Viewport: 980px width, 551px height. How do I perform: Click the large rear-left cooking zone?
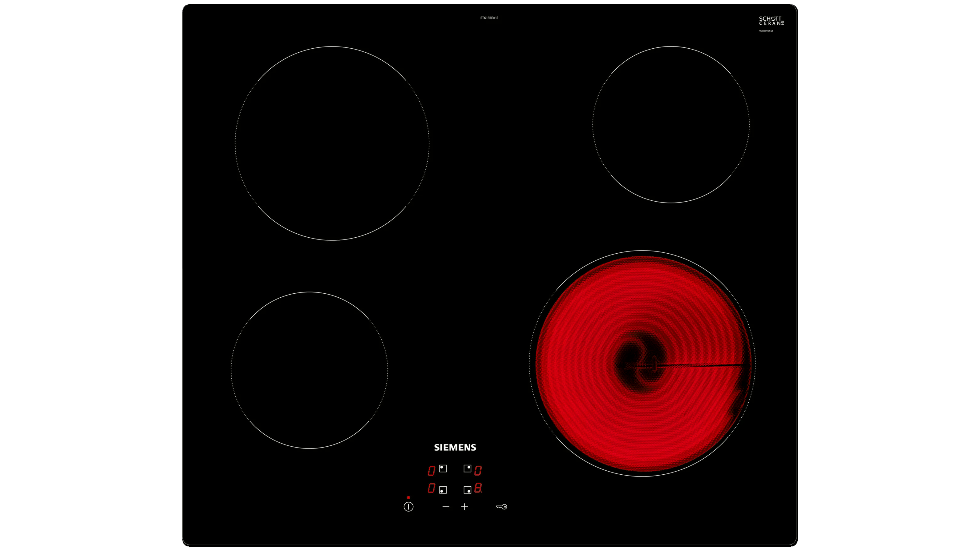click(x=332, y=143)
